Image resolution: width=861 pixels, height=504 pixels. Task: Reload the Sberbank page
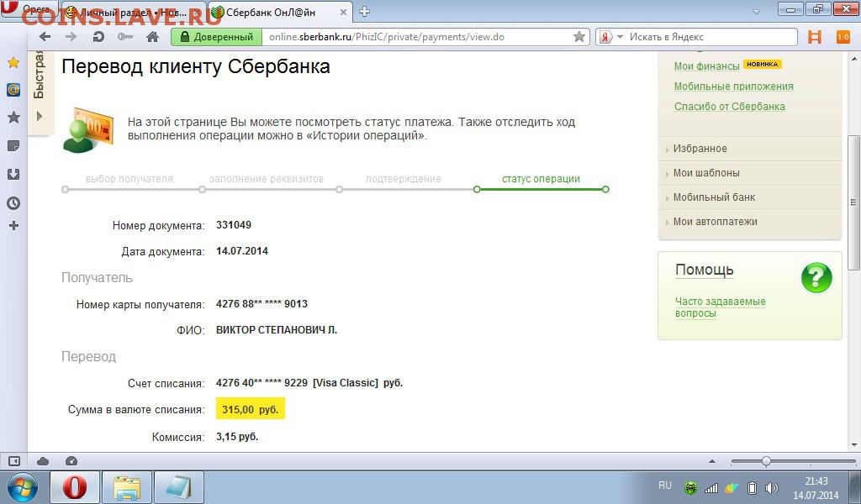tap(99, 37)
